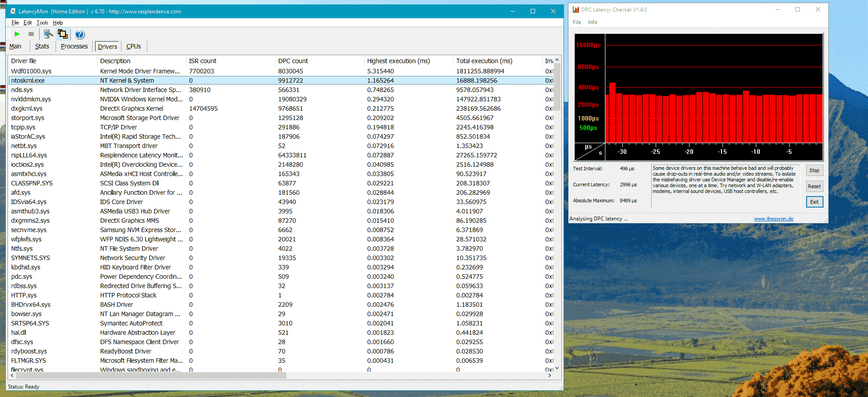Select the tcpip.sys driver row
The width and height of the screenshot is (868, 397).
(x=281, y=127)
